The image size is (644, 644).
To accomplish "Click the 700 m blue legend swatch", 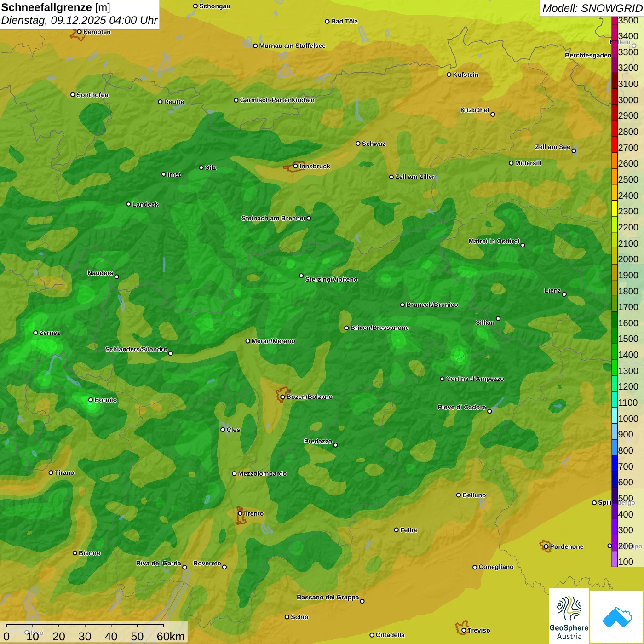I will pos(615,463).
